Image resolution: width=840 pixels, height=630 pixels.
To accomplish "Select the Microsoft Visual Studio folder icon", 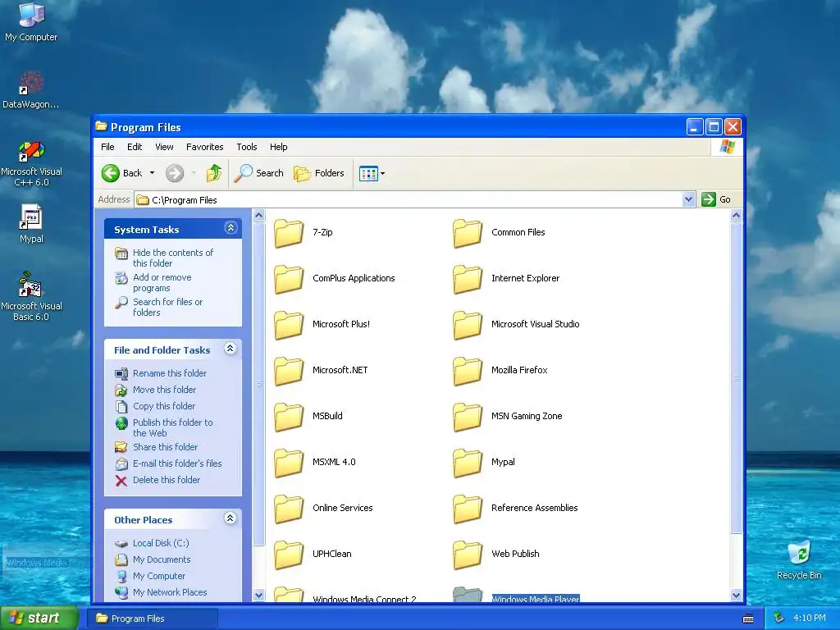I will (x=467, y=325).
